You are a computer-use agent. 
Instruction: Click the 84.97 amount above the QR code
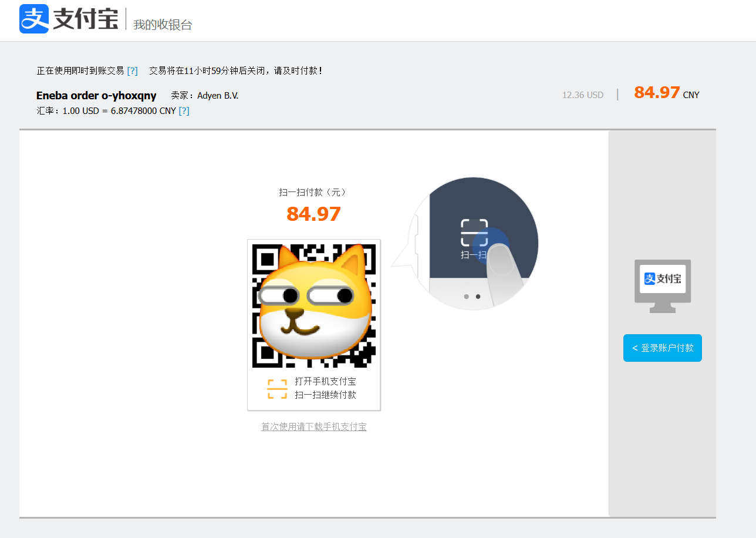point(314,214)
